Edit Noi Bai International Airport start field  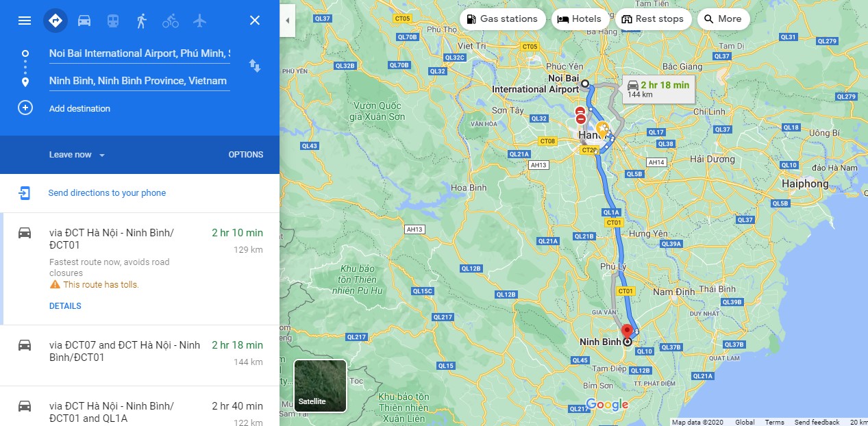pos(140,53)
